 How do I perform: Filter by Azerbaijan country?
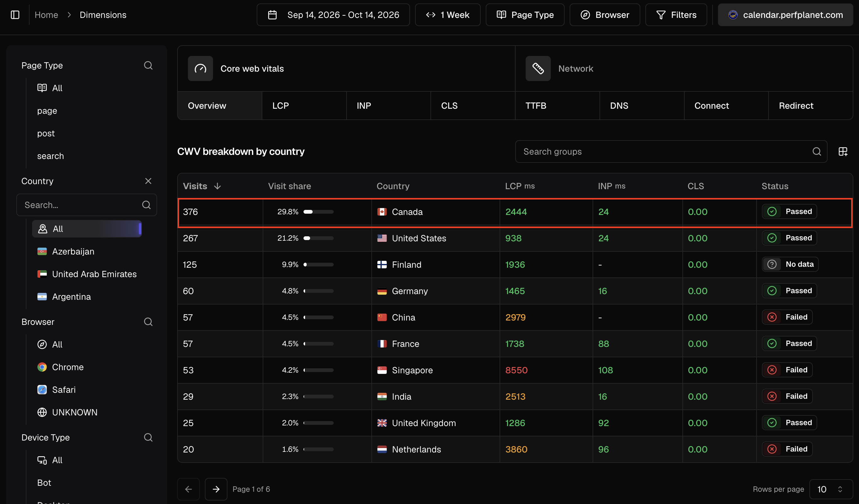tap(66, 251)
